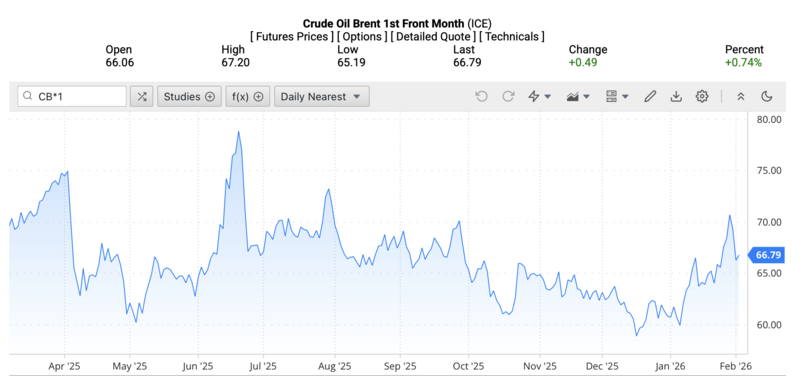Click the Apr '25 date axis label
The image size is (800, 376).
point(65,366)
